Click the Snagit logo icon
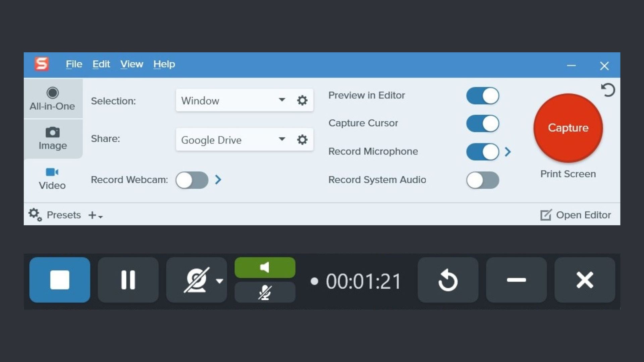Image resolution: width=644 pixels, height=362 pixels. tap(42, 64)
